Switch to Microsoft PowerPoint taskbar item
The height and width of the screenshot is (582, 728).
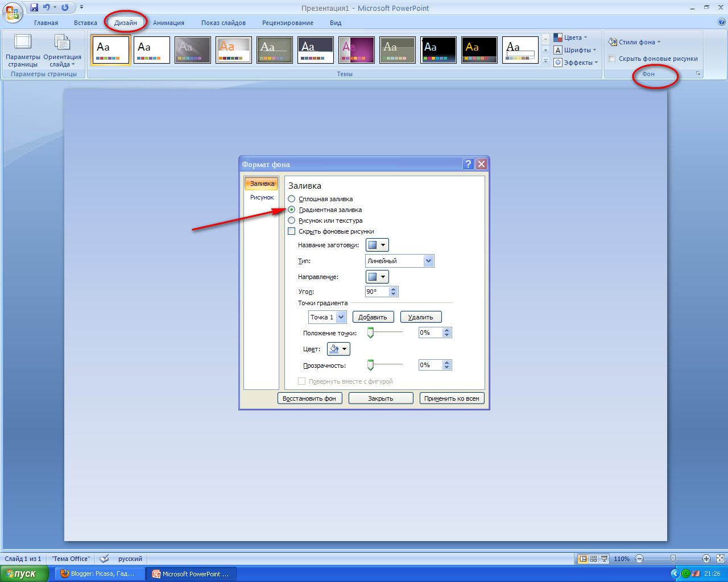click(x=191, y=574)
